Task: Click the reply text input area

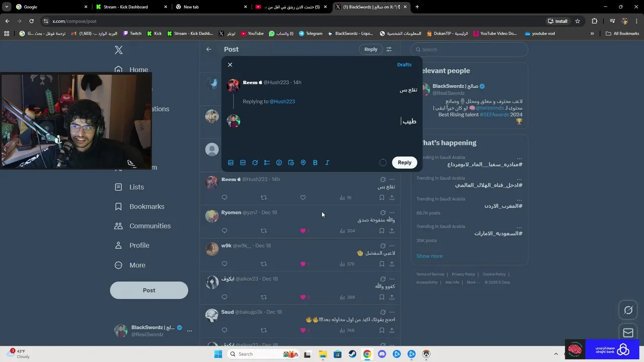Action: 330,121
